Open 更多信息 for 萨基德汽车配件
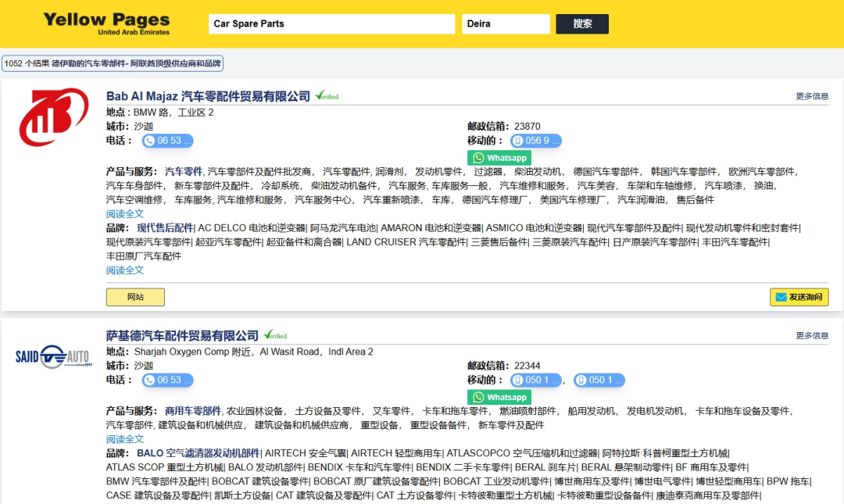 pos(812,335)
